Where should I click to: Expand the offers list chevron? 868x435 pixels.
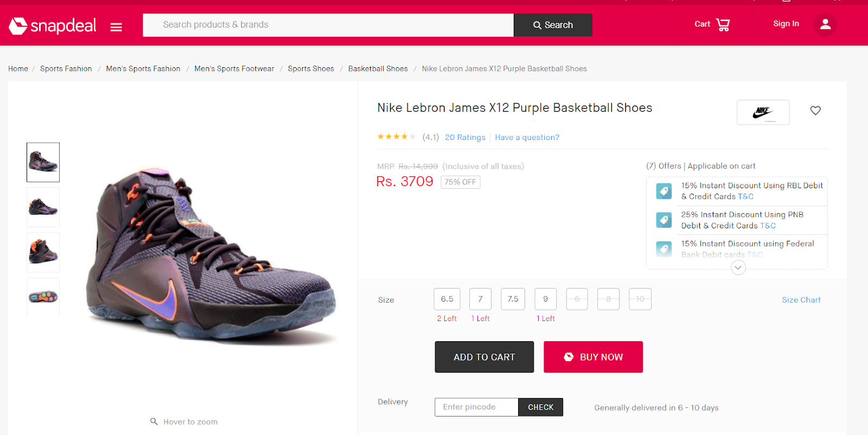[737, 267]
